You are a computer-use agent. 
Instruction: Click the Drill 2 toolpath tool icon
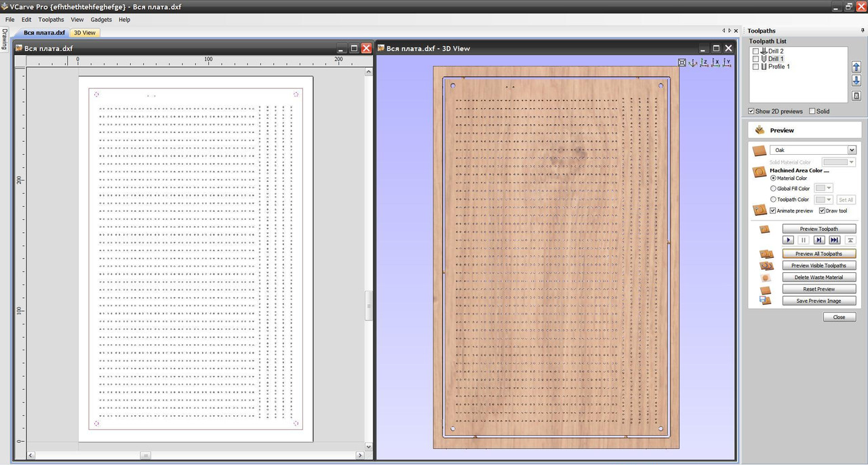[764, 51]
